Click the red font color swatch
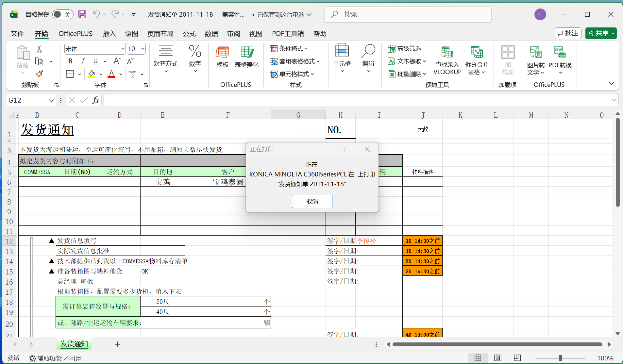Screen dimensions: 623x364 coord(111,74)
